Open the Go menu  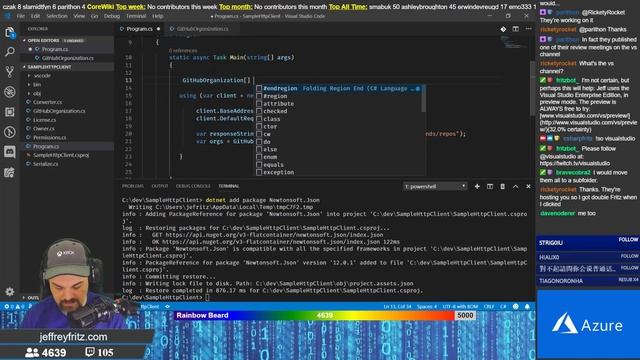(94, 16)
